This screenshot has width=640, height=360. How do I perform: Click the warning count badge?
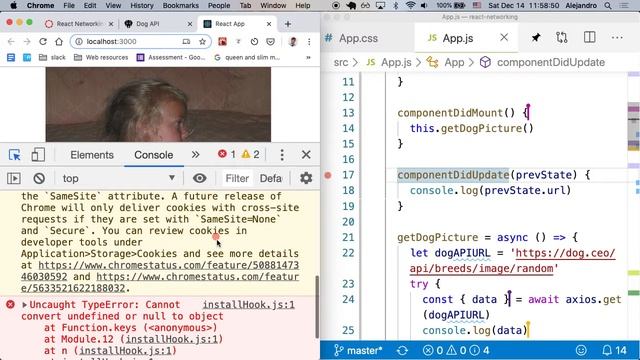pos(250,154)
